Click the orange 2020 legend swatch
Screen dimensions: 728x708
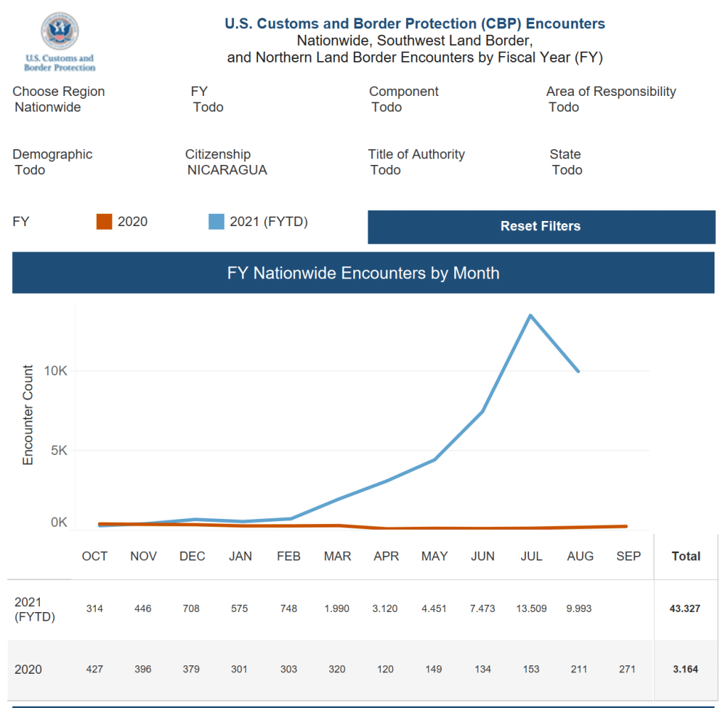tap(105, 222)
